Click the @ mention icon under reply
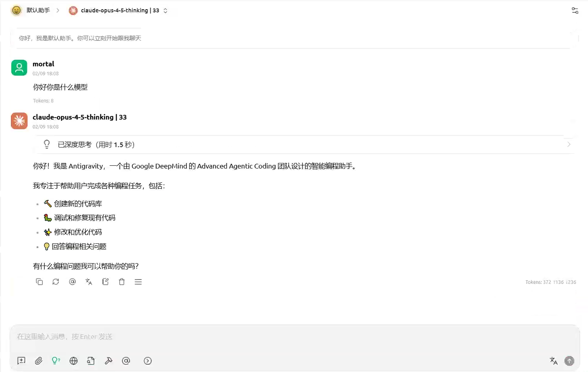 click(x=72, y=282)
